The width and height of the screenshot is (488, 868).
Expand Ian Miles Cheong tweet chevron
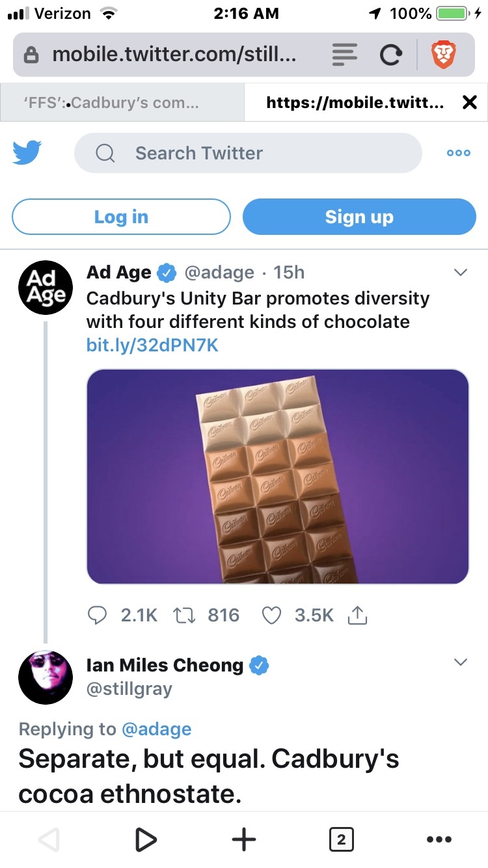point(460,662)
